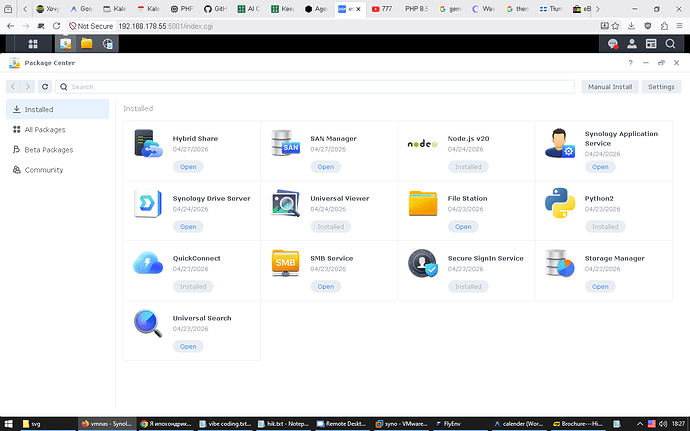Go back in Package Center navigation
Viewport: 690px width, 431px height.
coord(13,87)
